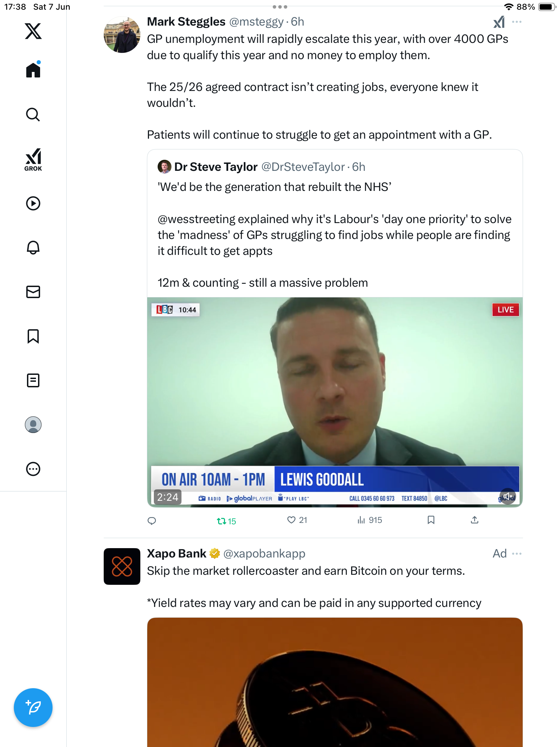Open the Search icon in sidebar

click(33, 114)
